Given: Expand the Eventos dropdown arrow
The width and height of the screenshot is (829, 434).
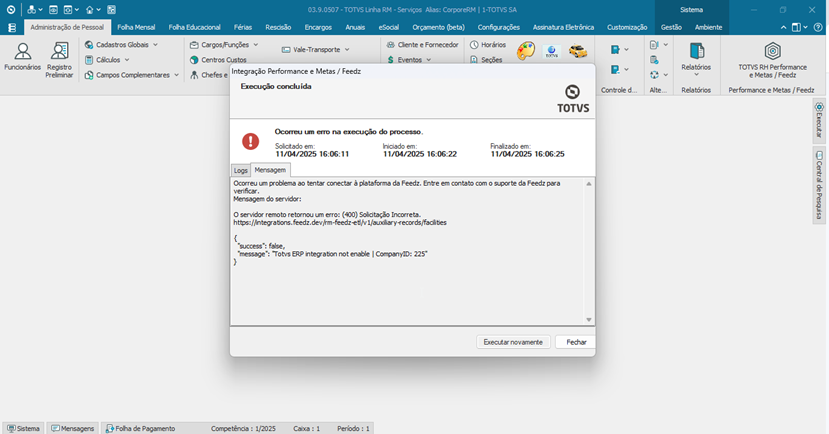Looking at the screenshot, I should coord(429,60).
